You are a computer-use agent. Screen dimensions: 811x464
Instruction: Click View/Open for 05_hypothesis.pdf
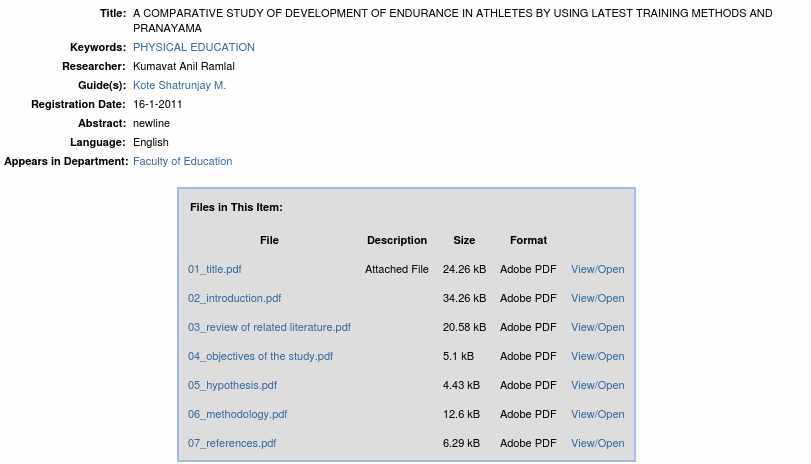(x=597, y=385)
